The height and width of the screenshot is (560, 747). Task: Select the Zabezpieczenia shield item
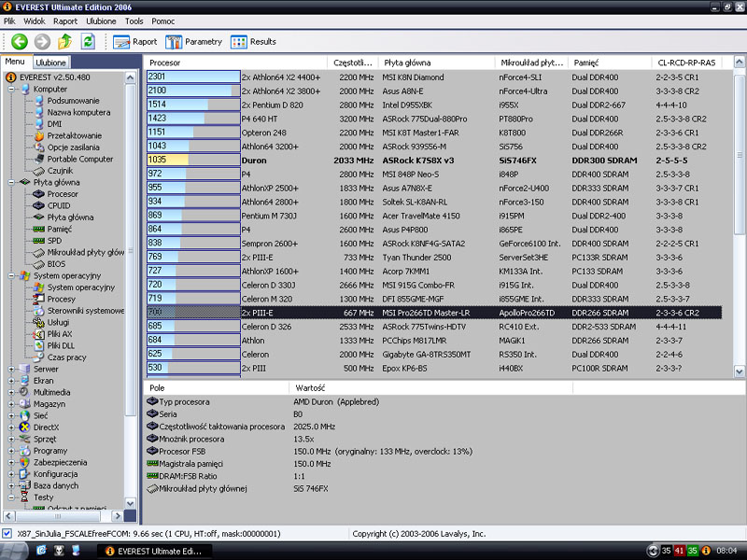coord(60,462)
